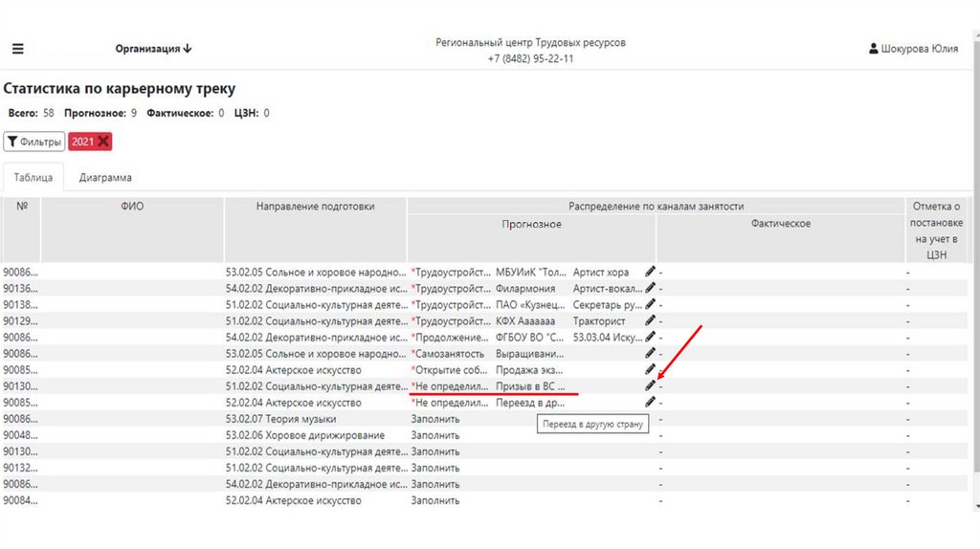The image size is (980, 549).
Task: Switch to the Диаграмма tab
Action: coord(105,178)
